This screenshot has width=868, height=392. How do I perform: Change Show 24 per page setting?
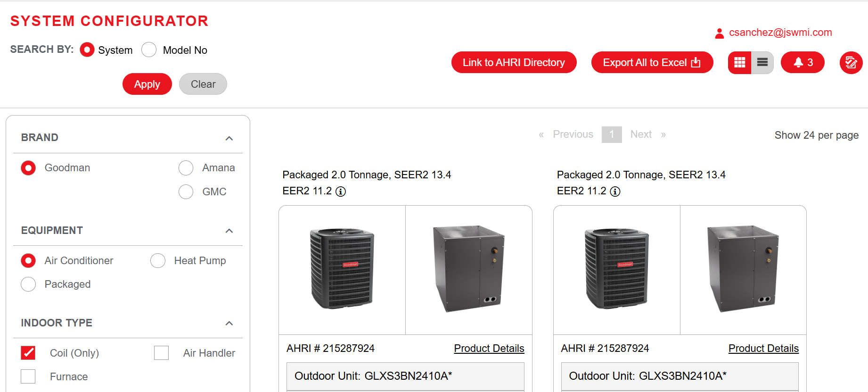pos(816,135)
